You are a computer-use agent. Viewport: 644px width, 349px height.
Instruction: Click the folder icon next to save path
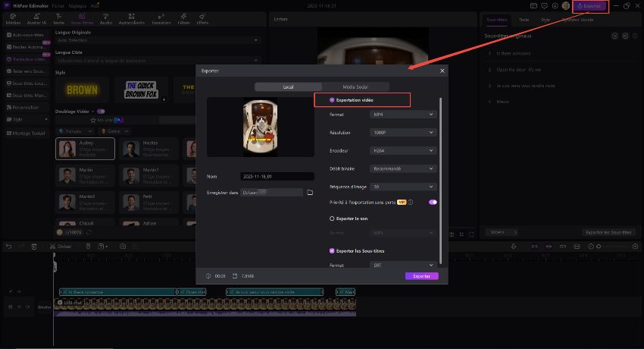[310, 193]
